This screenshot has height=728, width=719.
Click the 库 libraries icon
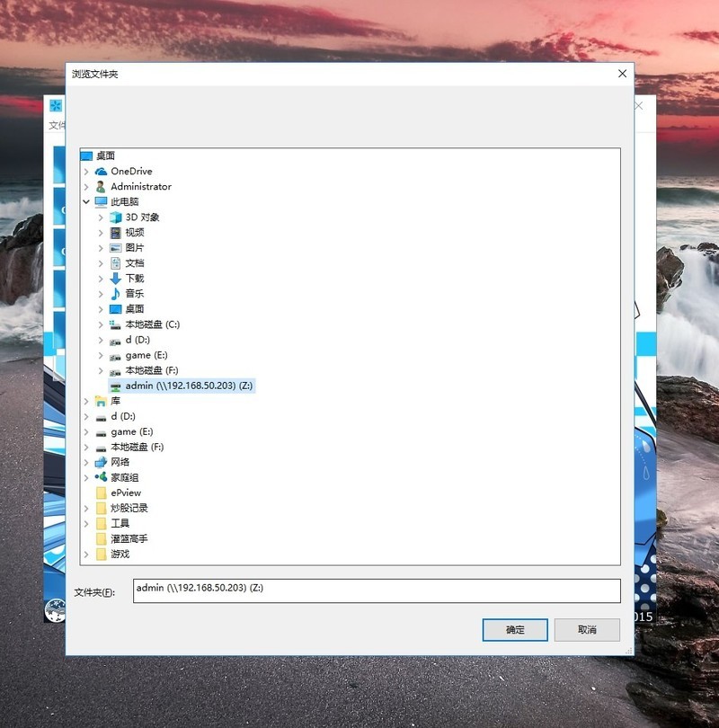tap(101, 401)
